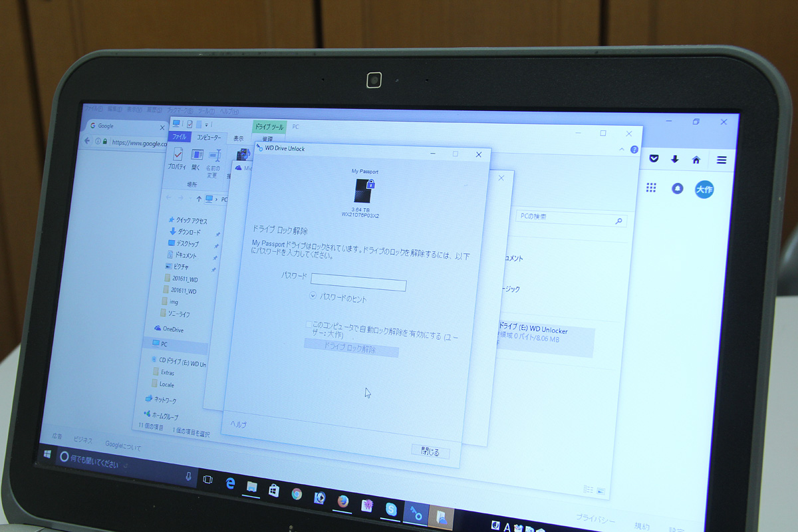798x532 pixels.
Task: Click the Google notifications bell icon
Action: (677, 189)
